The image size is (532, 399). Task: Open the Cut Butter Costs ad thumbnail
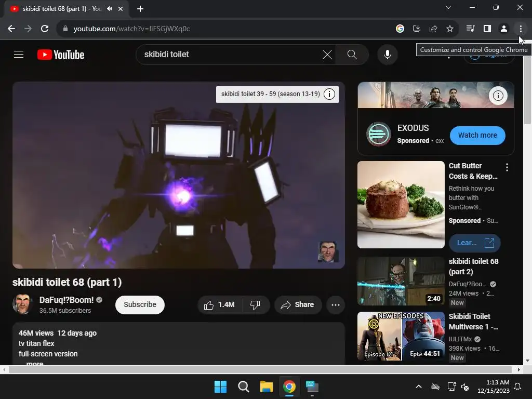(x=401, y=205)
